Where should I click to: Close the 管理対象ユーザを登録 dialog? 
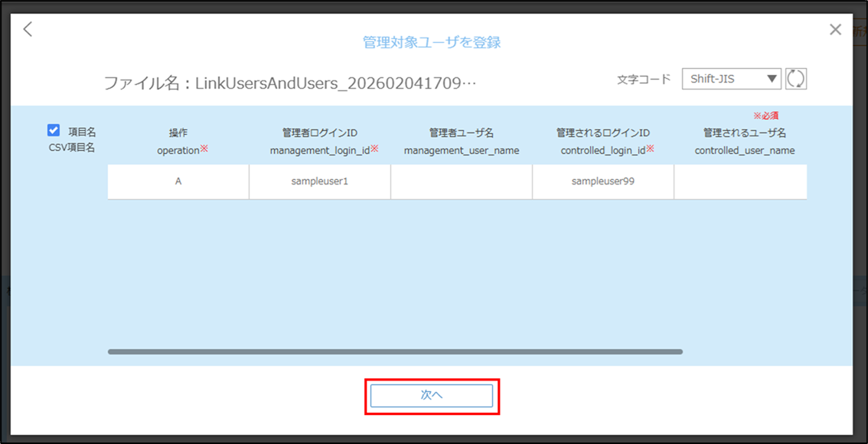pyautogui.click(x=835, y=30)
